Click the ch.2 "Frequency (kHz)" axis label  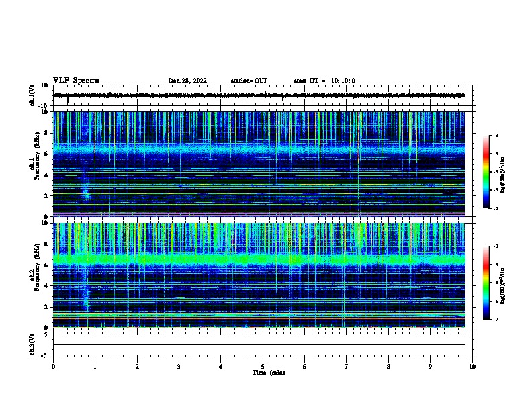[37, 267]
